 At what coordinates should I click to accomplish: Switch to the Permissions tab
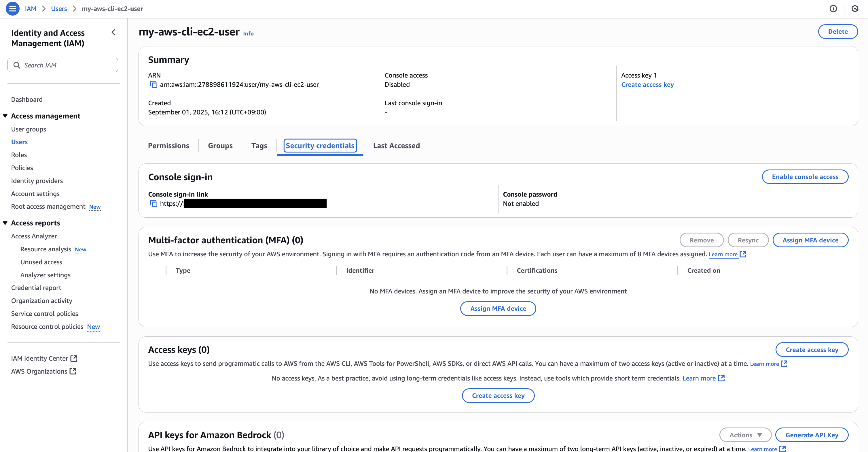coord(168,146)
